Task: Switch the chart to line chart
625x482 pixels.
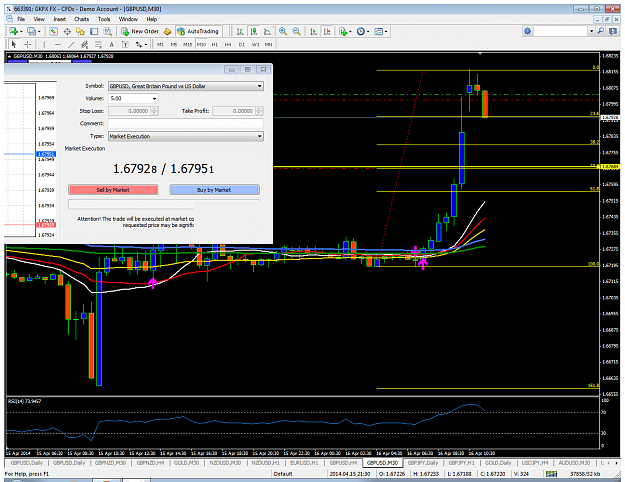Action: coord(267,31)
